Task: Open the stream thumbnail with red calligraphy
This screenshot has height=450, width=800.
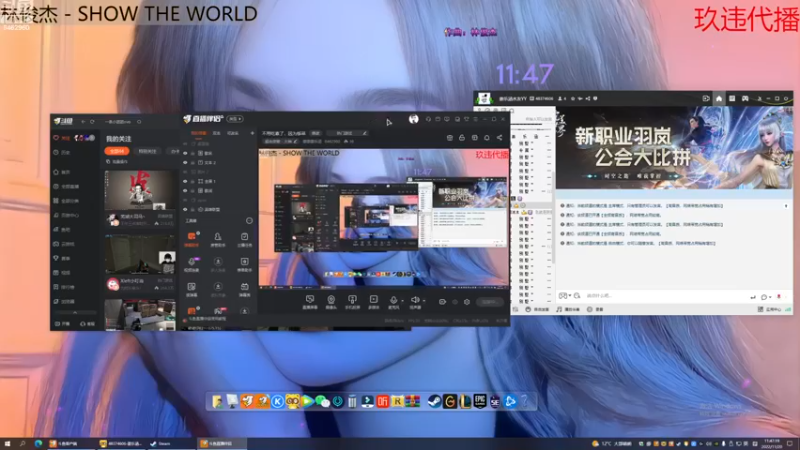Action: (x=139, y=190)
